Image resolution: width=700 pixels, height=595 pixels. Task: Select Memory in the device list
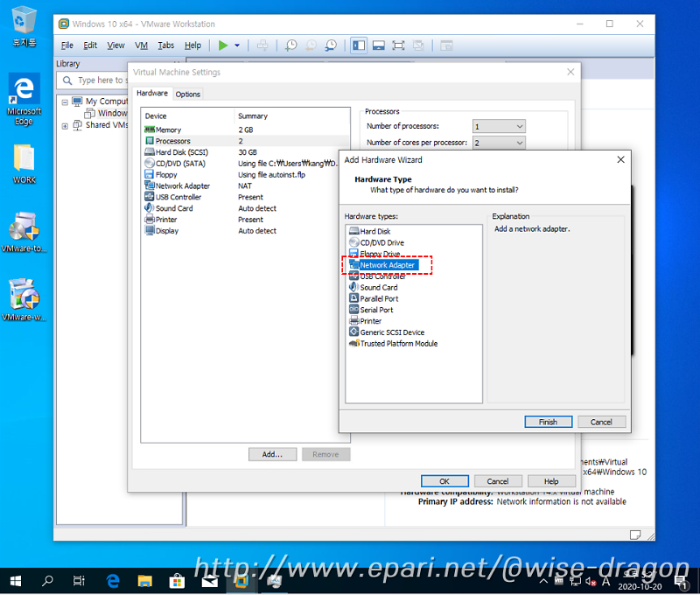point(245,129)
